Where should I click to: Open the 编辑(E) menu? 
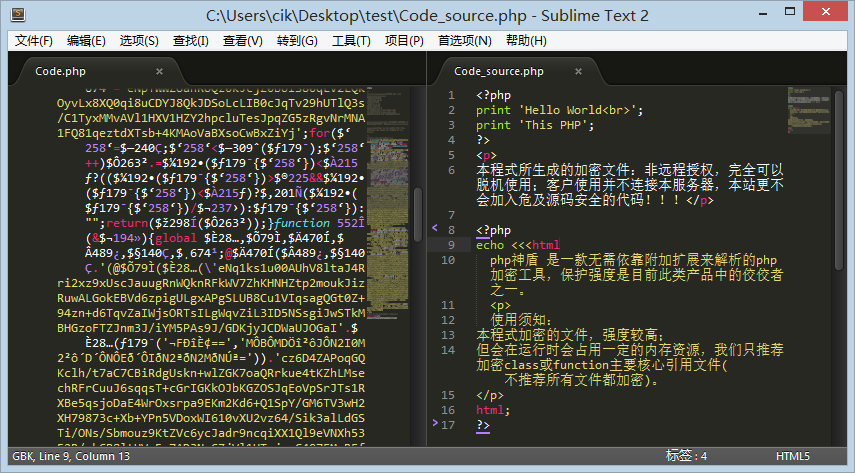click(86, 41)
